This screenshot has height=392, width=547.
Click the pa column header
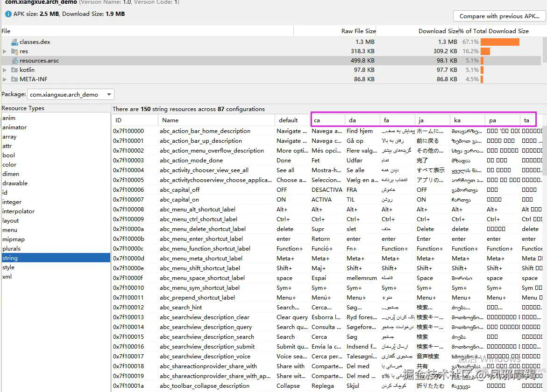pyautogui.click(x=502, y=120)
